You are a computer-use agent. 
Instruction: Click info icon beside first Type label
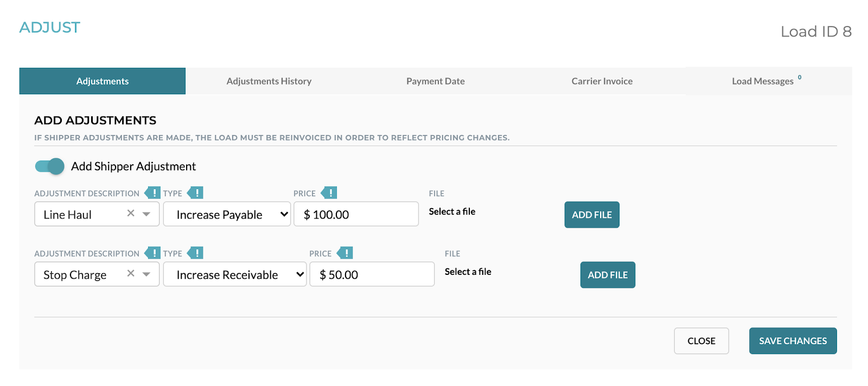195,193
